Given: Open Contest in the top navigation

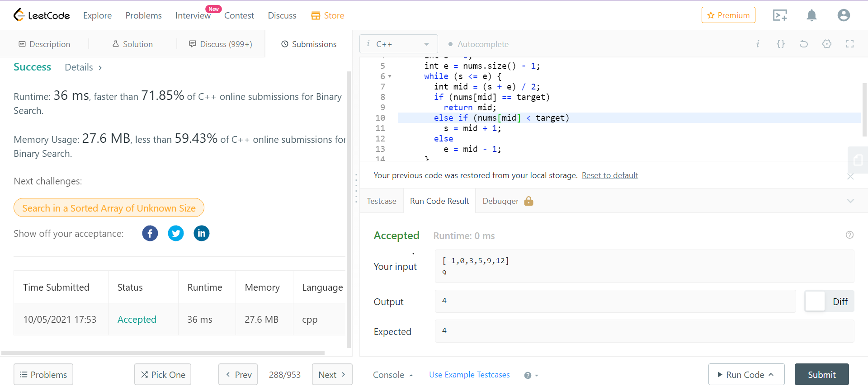Looking at the screenshot, I should [239, 15].
